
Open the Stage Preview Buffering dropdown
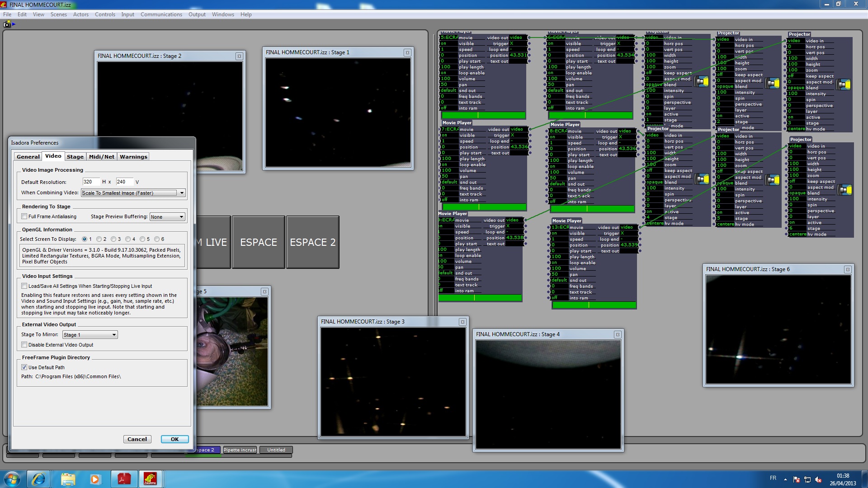(167, 217)
